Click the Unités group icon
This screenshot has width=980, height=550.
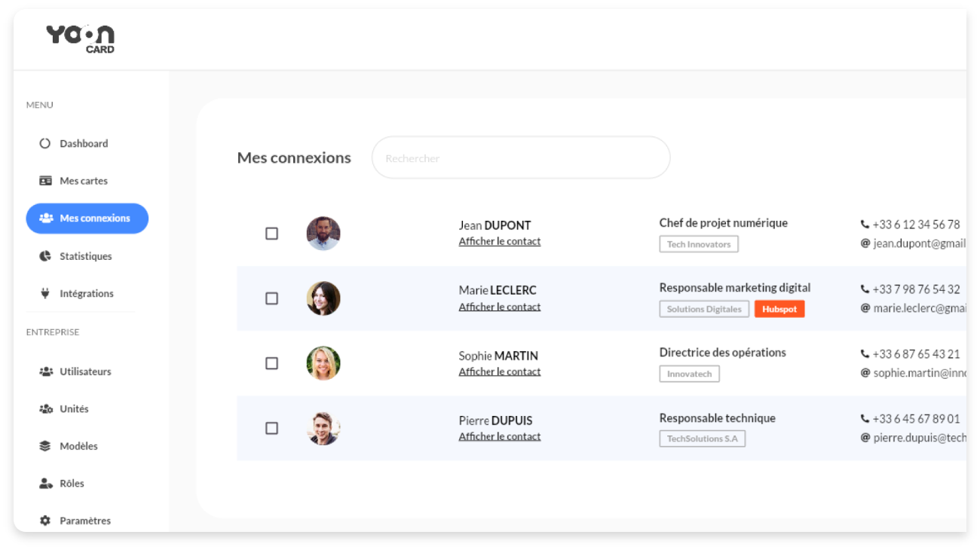45,409
